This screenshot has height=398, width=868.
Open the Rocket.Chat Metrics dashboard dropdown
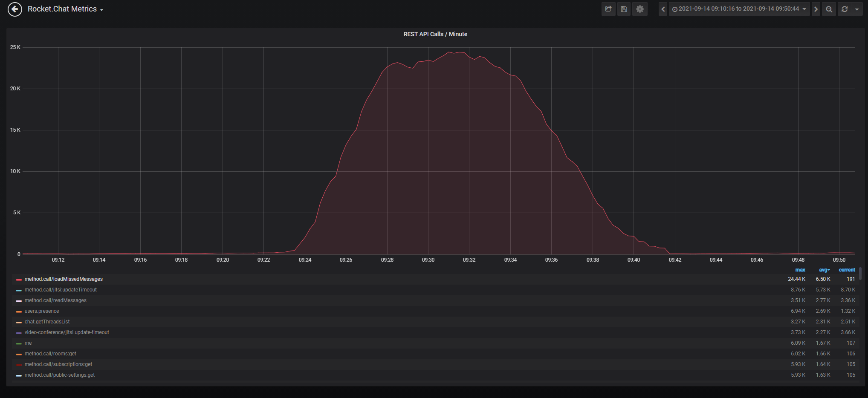click(x=65, y=9)
